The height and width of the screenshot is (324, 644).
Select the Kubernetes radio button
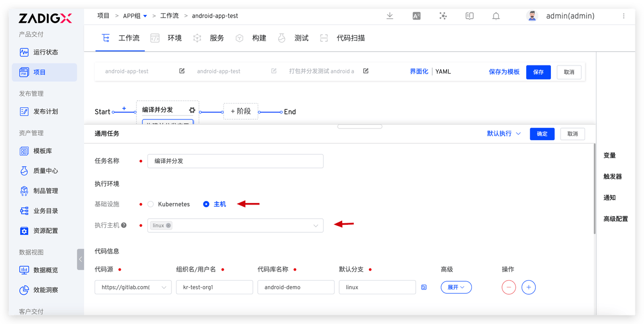[x=150, y=204]
